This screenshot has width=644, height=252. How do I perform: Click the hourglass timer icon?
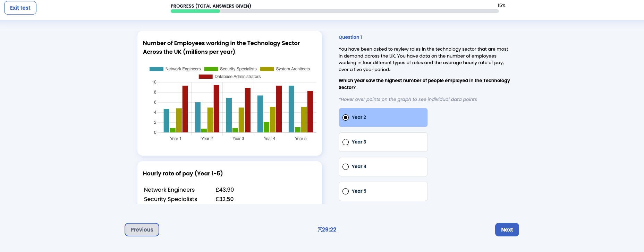[x=320, y=229]
